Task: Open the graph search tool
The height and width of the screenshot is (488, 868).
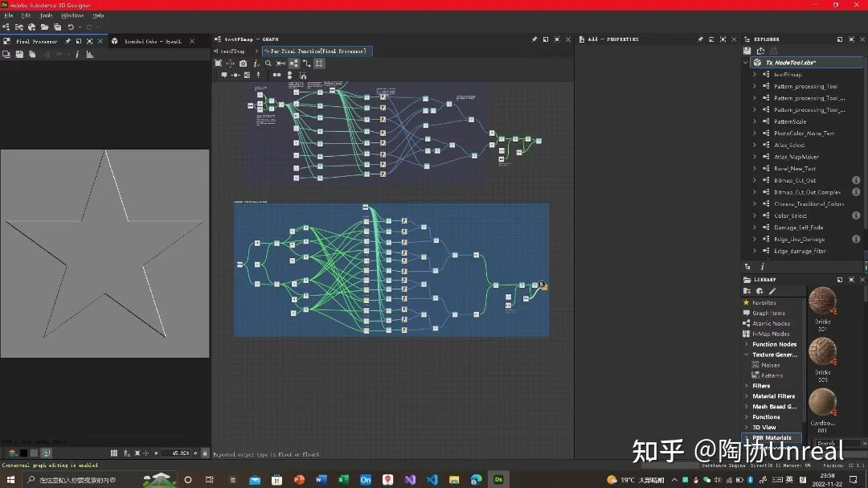Action: coord(266,63)
